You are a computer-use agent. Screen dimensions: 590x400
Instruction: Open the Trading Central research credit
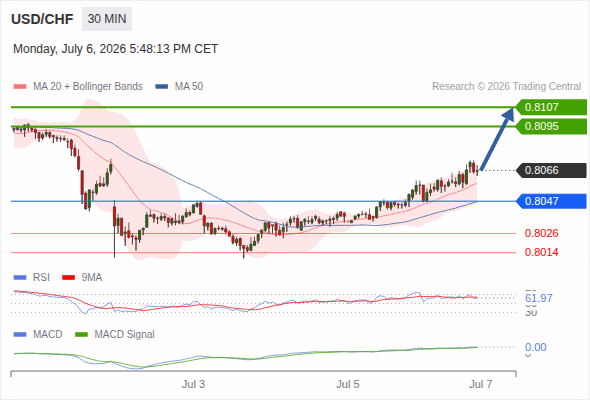[506, 87]
